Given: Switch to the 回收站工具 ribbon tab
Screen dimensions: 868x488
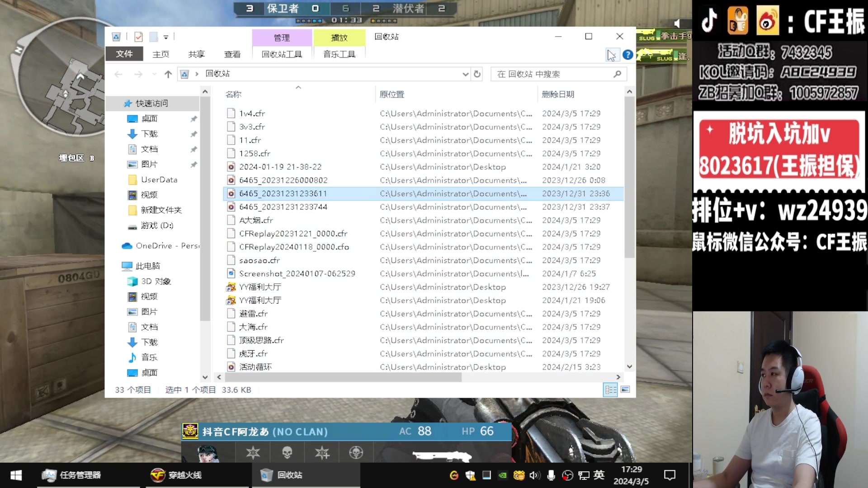Looking at the screenshot, I should 282,54.
